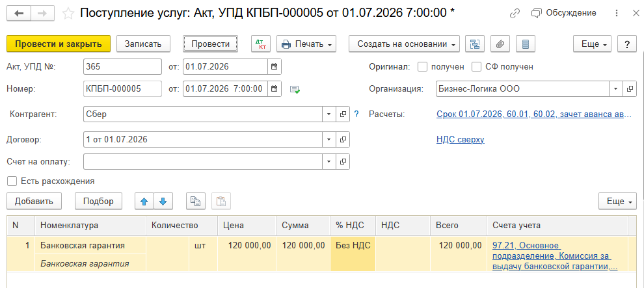Show the Дт/Кт postings icon
644x288 pixels.
pos(261,44)
